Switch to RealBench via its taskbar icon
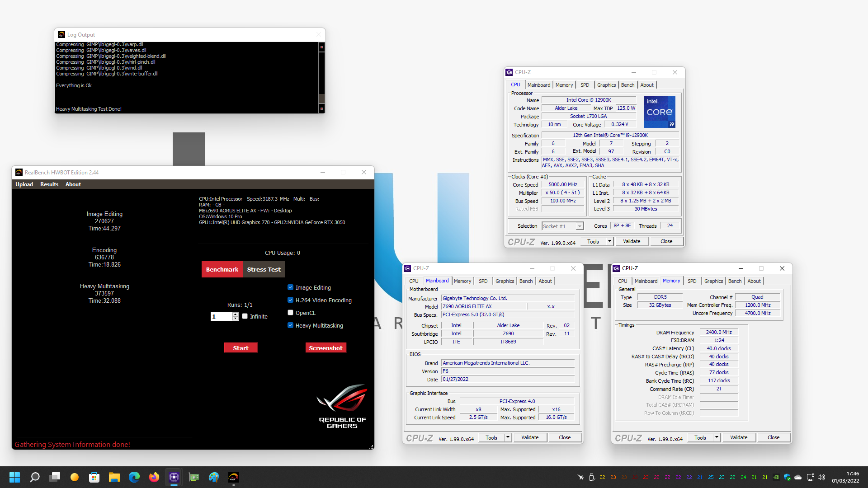This screenshot has width=868, height=488. click(x=234, y=477)
